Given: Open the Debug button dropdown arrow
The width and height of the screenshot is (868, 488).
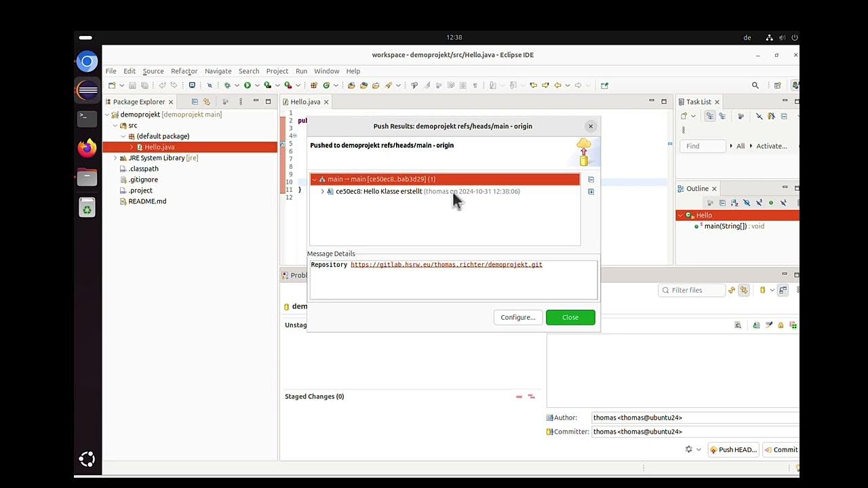Looking at the screenshot, I should point(237,85).
